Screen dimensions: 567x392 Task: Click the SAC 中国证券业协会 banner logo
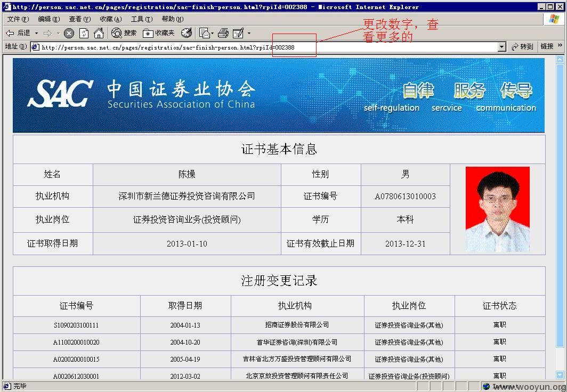point(141,93)
